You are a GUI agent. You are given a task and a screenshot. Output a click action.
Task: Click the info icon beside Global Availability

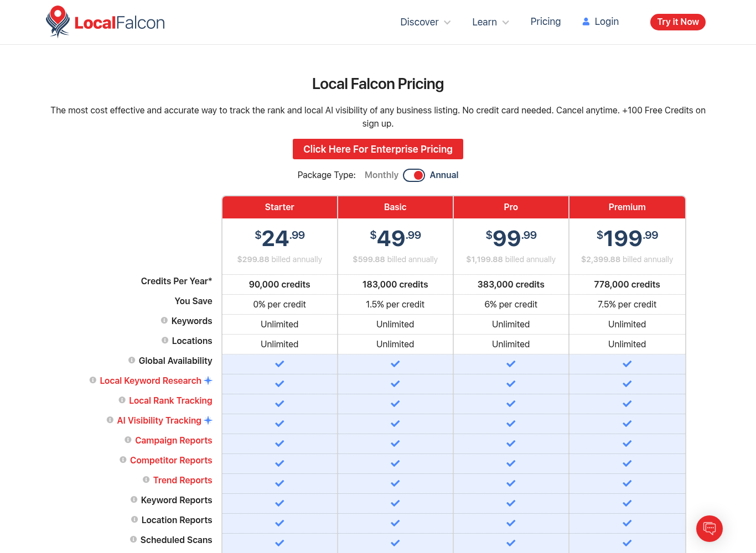coord(132,360)
